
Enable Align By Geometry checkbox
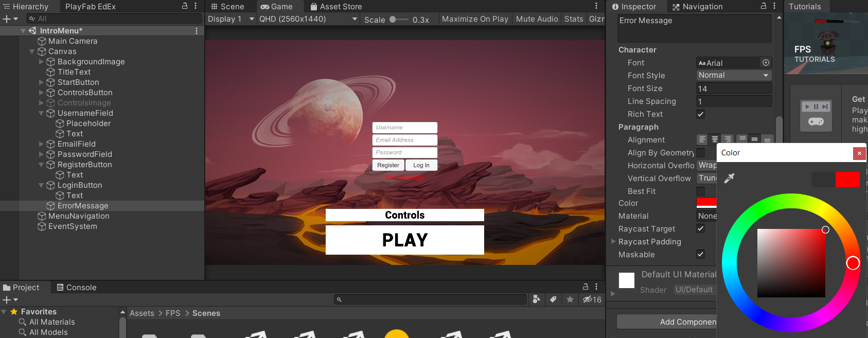point(700,153)
